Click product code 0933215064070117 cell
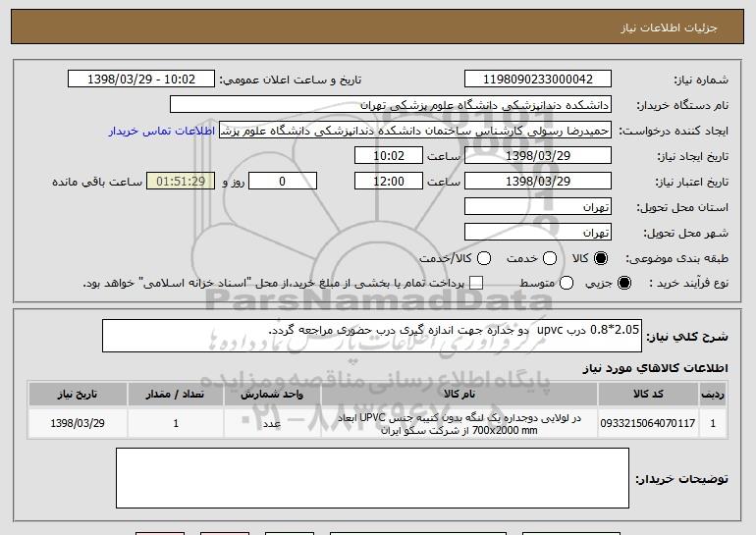The image size is (756, 535). click(x=648, y=423)
